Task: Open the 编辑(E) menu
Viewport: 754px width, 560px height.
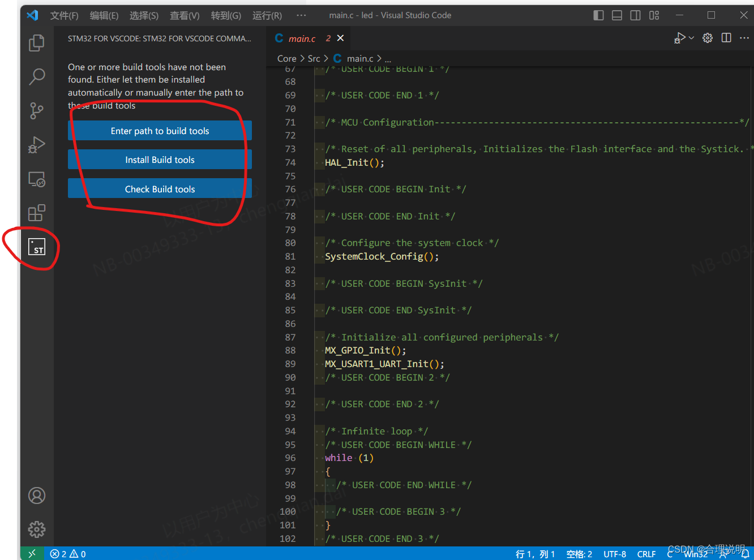Action: (x=104, y=15)
